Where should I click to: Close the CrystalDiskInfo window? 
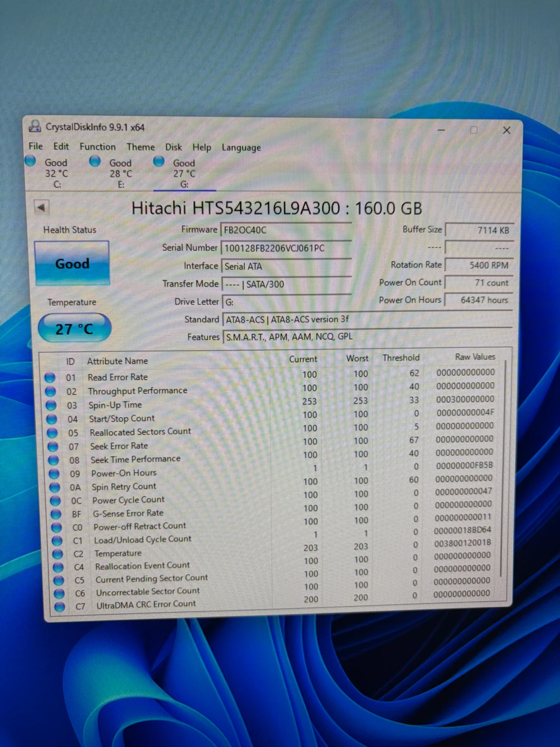507,130
